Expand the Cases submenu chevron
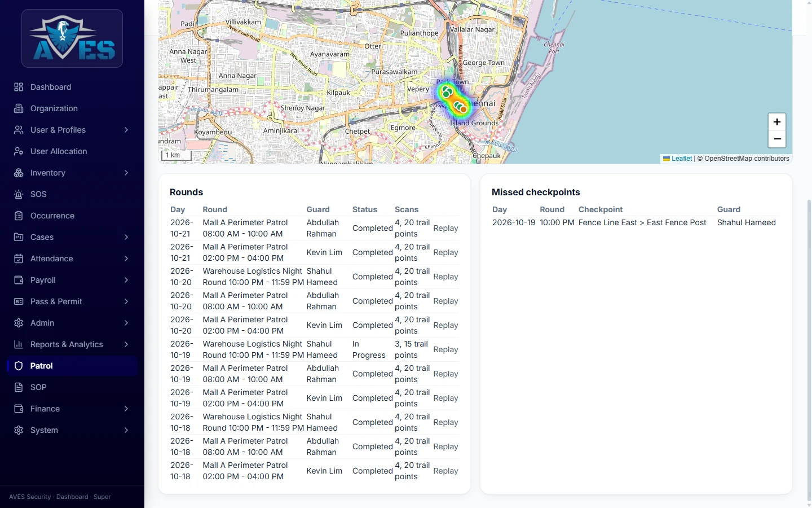 point(126,237)
